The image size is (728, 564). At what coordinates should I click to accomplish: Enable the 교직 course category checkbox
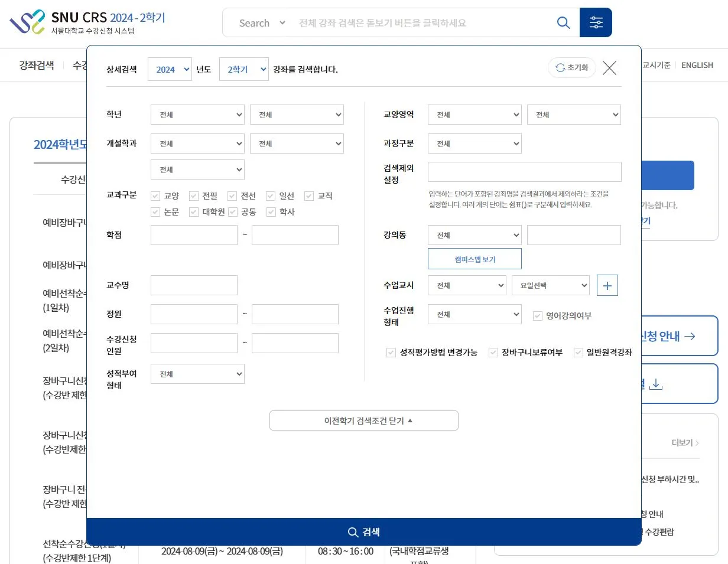(x=309, y=195)
